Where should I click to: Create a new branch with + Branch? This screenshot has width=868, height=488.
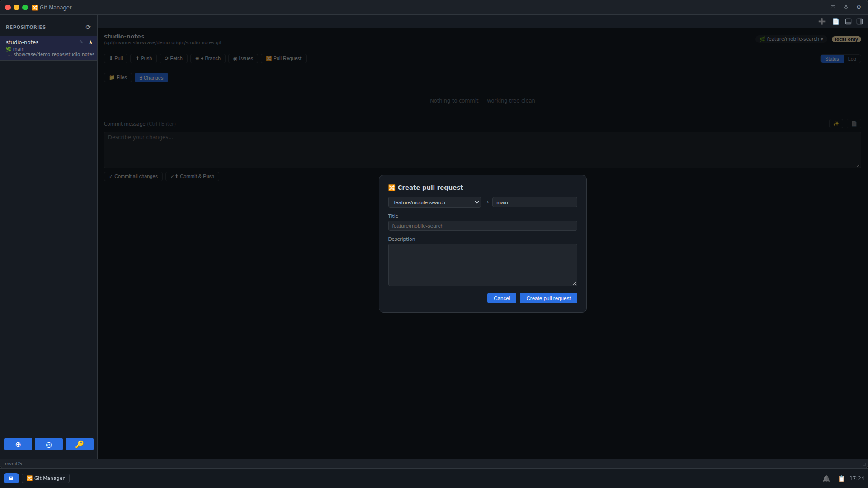click(208, 58)
